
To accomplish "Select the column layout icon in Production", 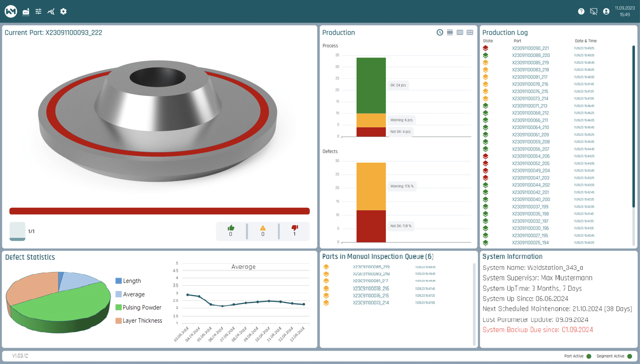I will click(460, 33).
